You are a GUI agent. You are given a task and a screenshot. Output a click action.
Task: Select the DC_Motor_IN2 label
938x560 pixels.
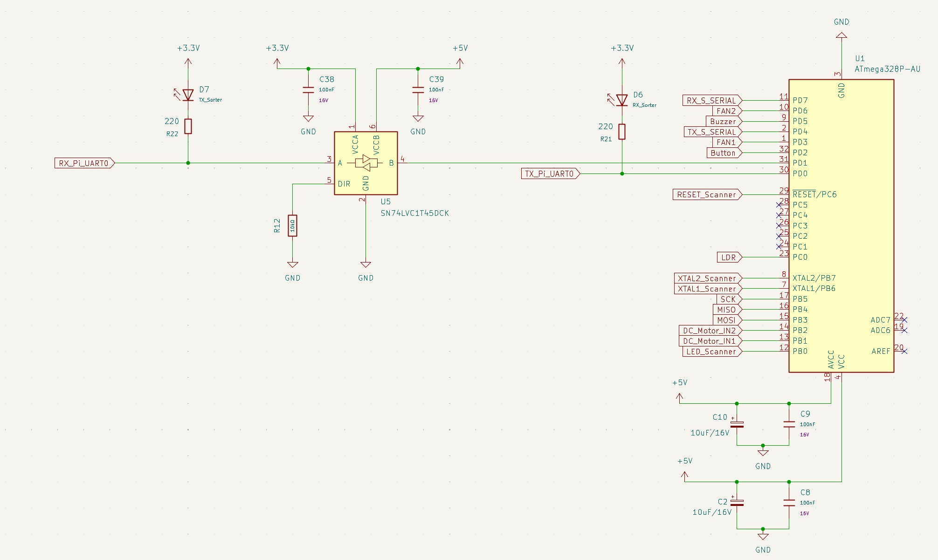[709, 331]
